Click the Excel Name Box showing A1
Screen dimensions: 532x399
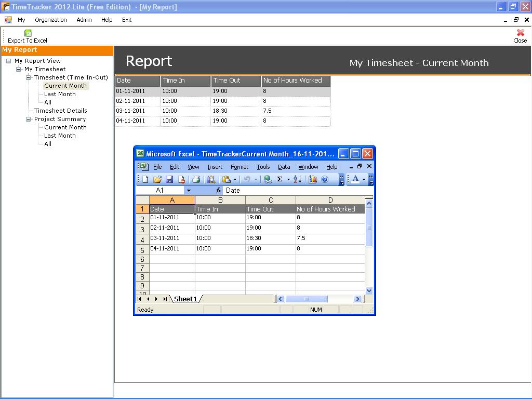click(x=160, y=190)
